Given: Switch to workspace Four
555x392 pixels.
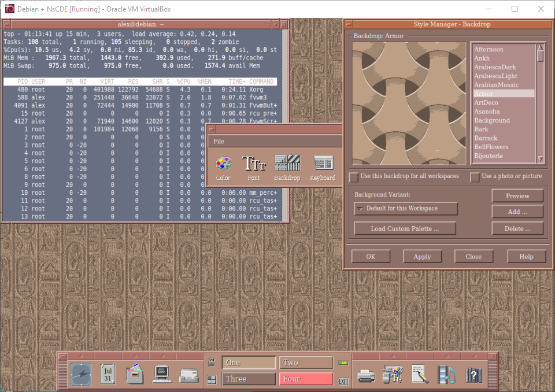Looking at the screenshot, I should 306,379.
